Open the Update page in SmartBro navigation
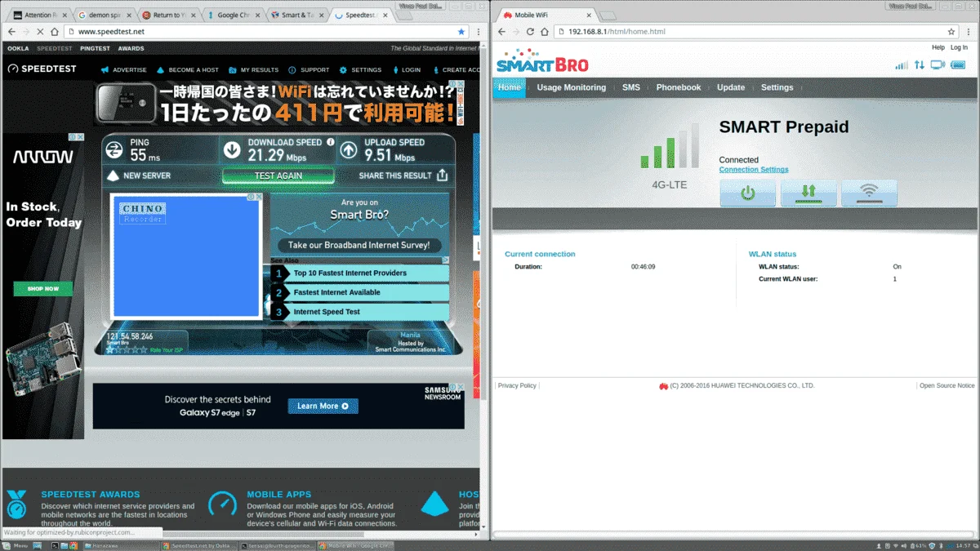Viewport: 980px width, 551px height. 731,87
